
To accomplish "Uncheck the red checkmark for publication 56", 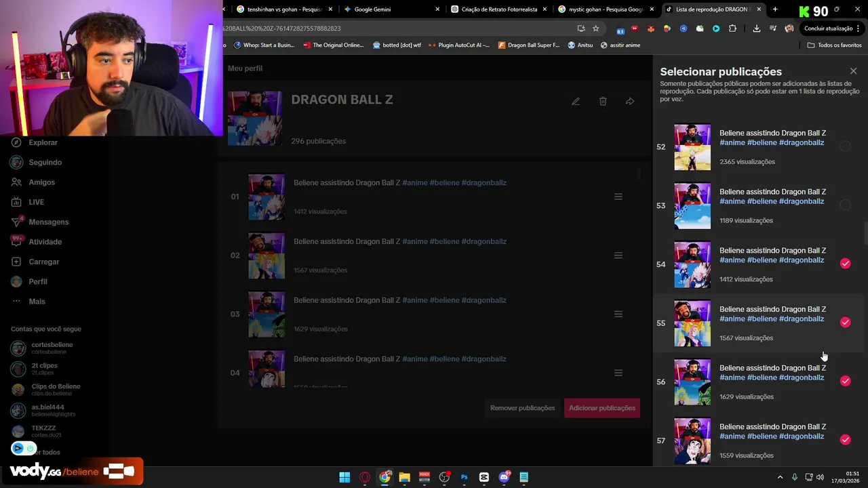I will click(x=845, y=381).
